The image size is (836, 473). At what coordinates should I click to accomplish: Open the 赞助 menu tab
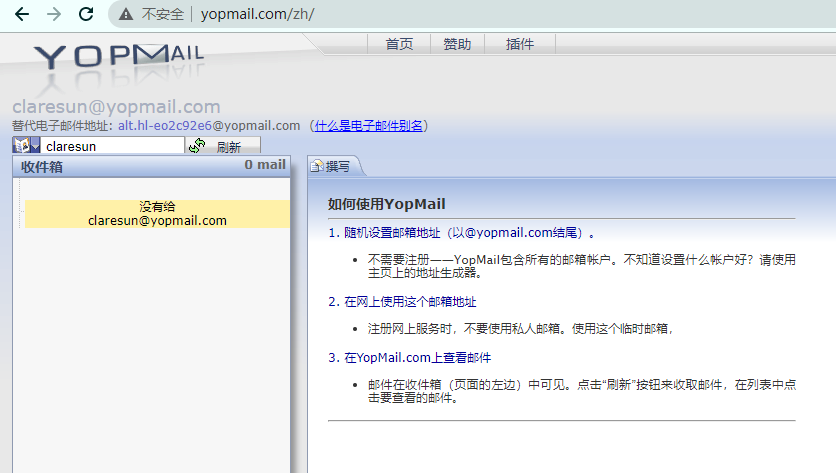457,44
